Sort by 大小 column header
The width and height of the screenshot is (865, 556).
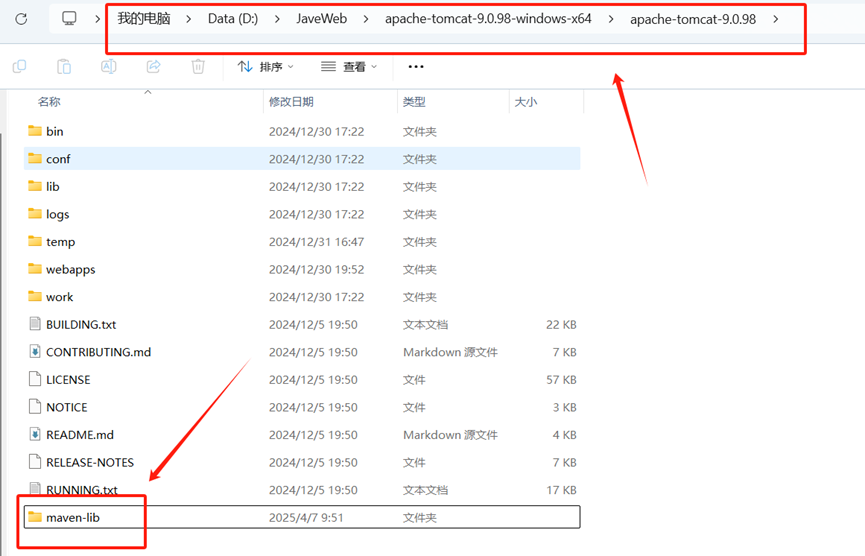coord(526,102)
